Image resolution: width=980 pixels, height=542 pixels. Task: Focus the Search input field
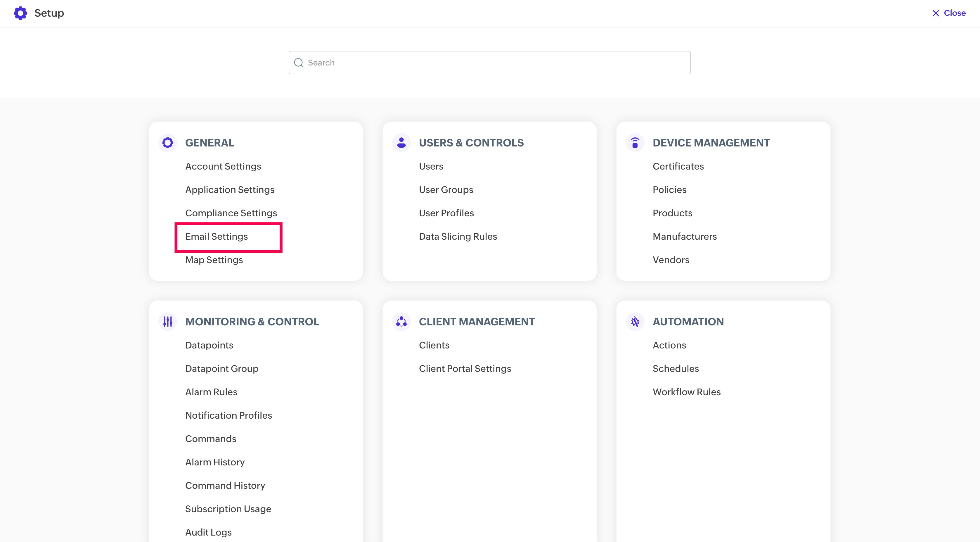[x=495, y=63]
